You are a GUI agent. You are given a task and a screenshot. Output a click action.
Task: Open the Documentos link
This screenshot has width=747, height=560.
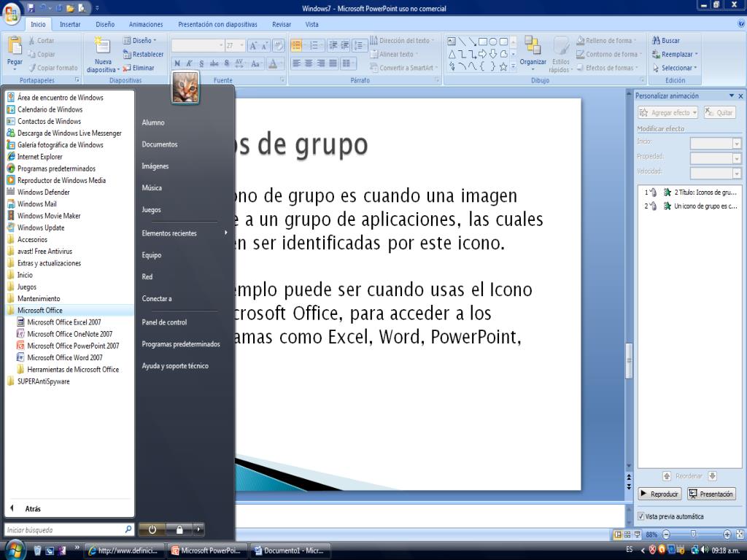click(x=160, y=144)
